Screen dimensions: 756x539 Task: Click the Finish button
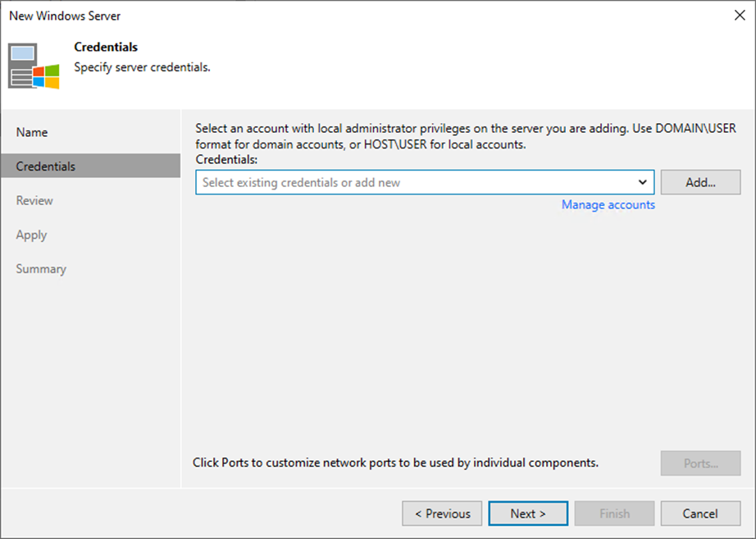614,514
